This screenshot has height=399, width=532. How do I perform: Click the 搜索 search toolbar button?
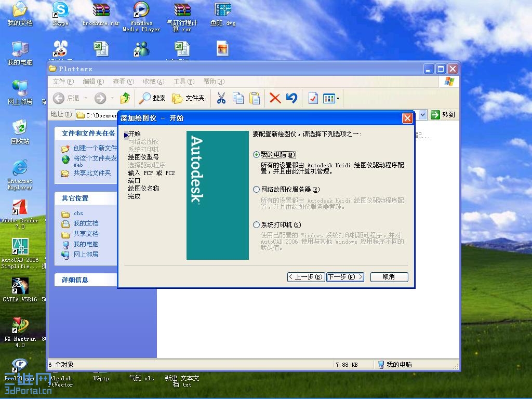tap(152, 98)
